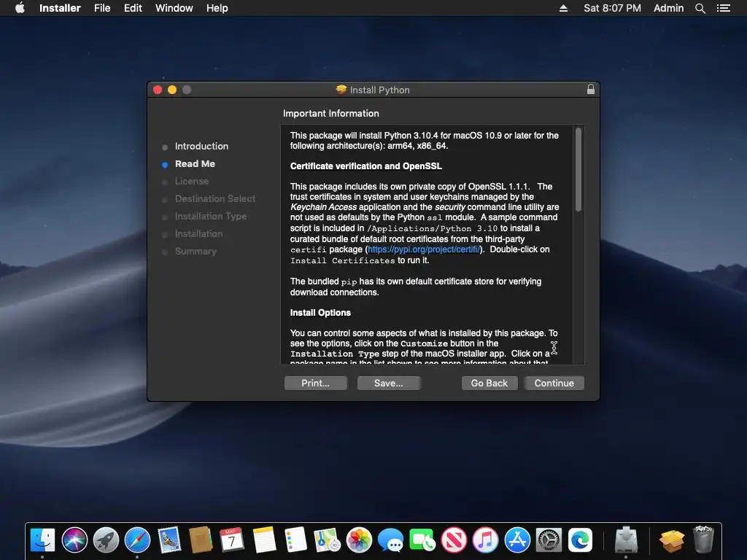
Task: Open iTunes music icon in dock
Action: [485, 540]
